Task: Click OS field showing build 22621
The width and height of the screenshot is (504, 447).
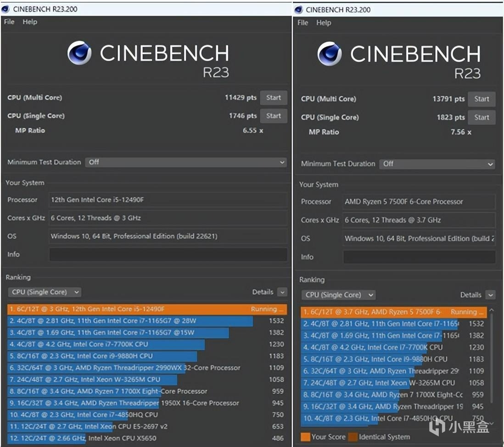Action: point(168,236)
